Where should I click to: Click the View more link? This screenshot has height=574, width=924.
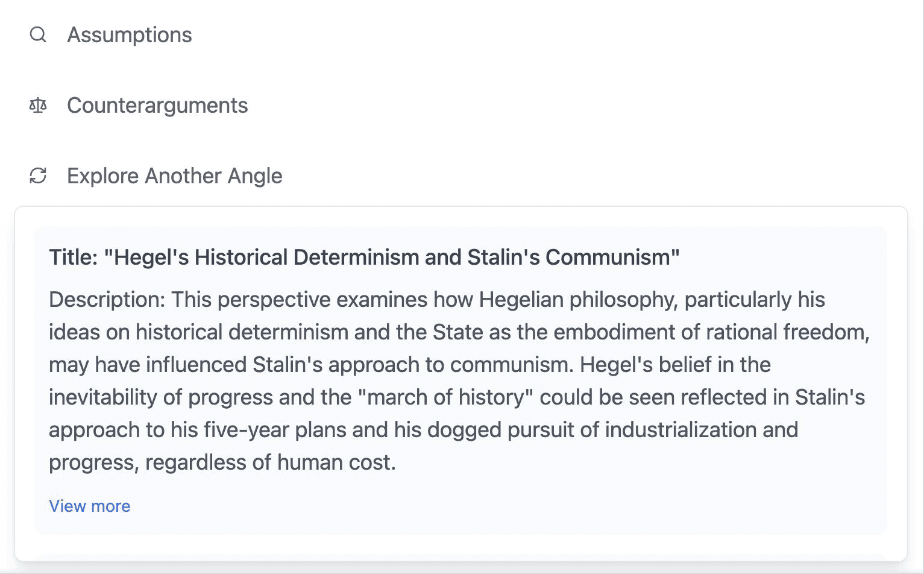pos(89,506)
